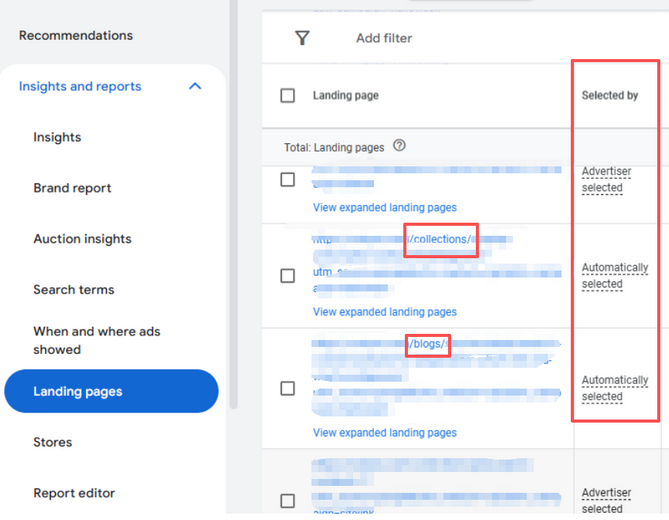Check the last visible landing page checkbox
The image size is (669, 520).
coord(288,501)
